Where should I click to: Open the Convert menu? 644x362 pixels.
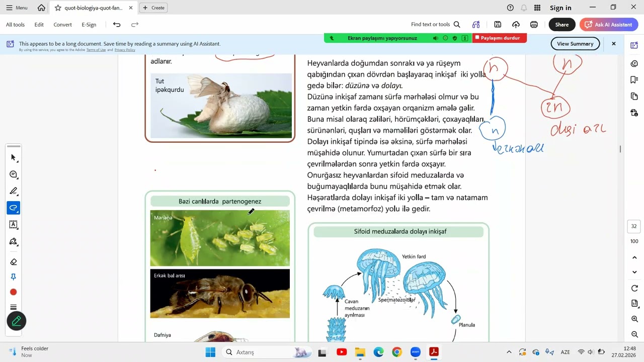pos(63,25)
